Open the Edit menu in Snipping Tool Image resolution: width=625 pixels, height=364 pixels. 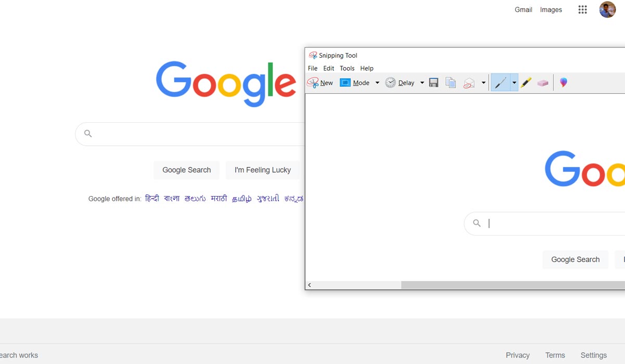coord(329,68)
